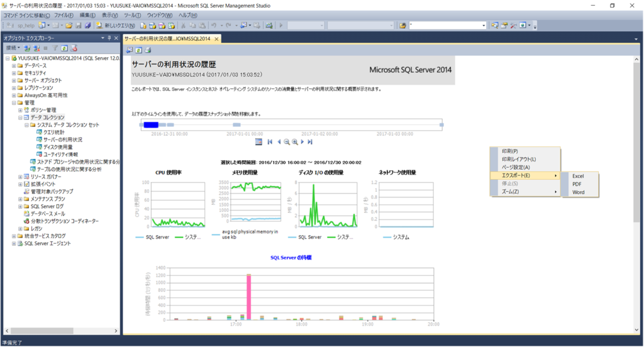Expand the SQL Server ログ folder
644x347 pixels.
pyautogui.click(x=20, y=207)
